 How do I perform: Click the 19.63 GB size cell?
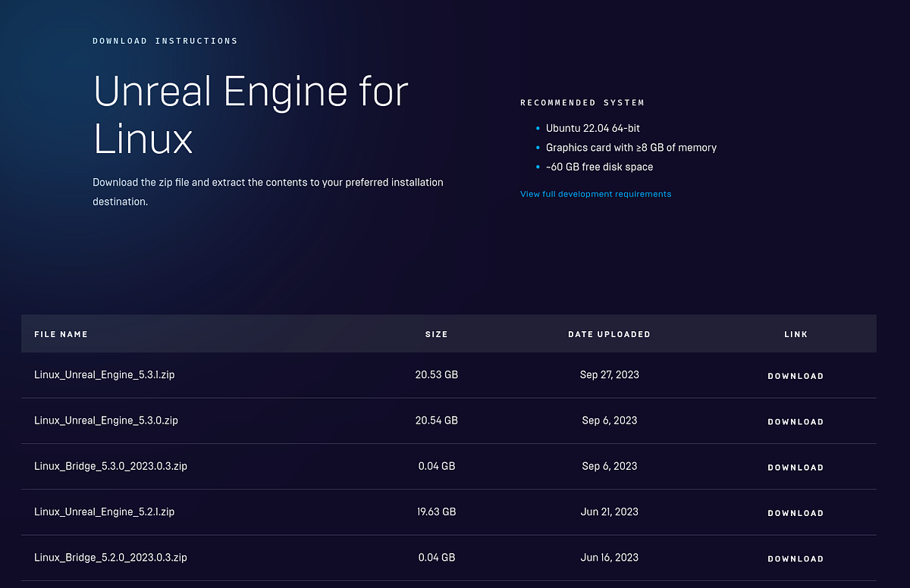[437, 511]
